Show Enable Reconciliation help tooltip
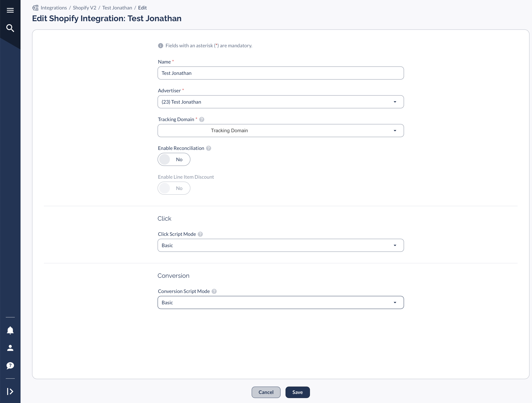This screenshot has height=403, width=532. [209, 148]
